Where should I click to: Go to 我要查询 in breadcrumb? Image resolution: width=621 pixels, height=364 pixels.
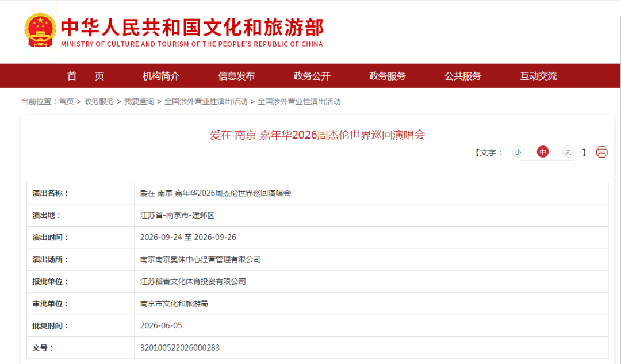click(x=139, y=102)
